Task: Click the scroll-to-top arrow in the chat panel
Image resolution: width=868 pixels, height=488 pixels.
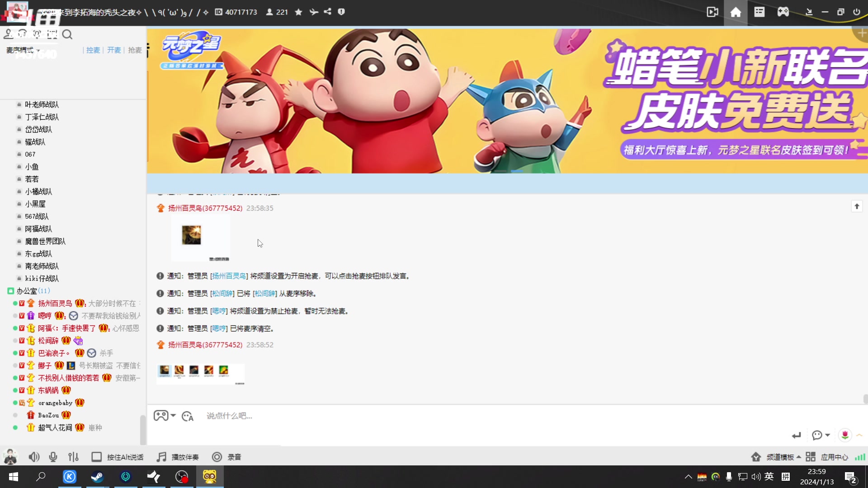Action: tap(857, 206)
